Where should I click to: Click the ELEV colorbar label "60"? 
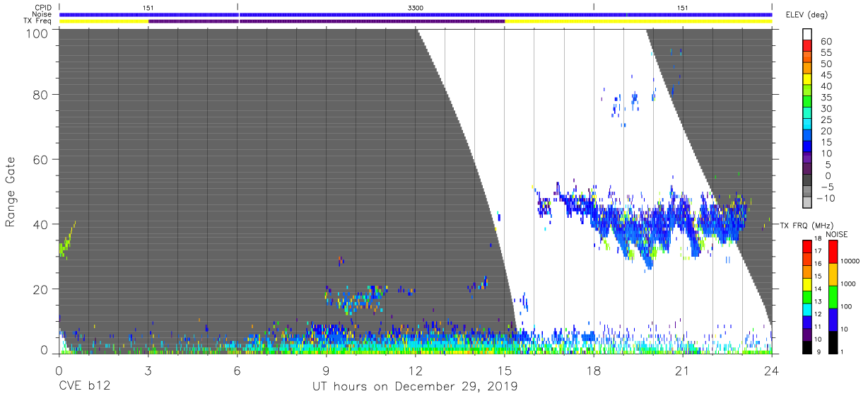point(828,42)
